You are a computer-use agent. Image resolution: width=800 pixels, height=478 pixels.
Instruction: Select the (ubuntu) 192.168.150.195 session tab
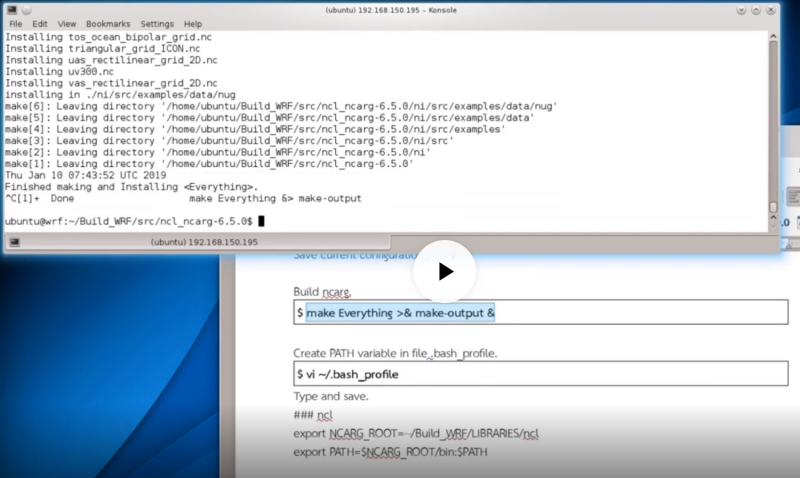pos(203,242)
